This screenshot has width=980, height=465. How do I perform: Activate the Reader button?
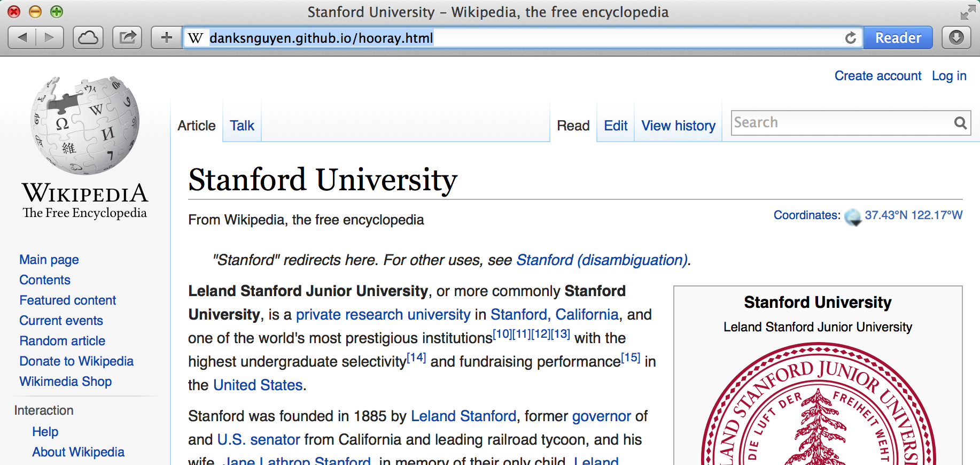898,38
